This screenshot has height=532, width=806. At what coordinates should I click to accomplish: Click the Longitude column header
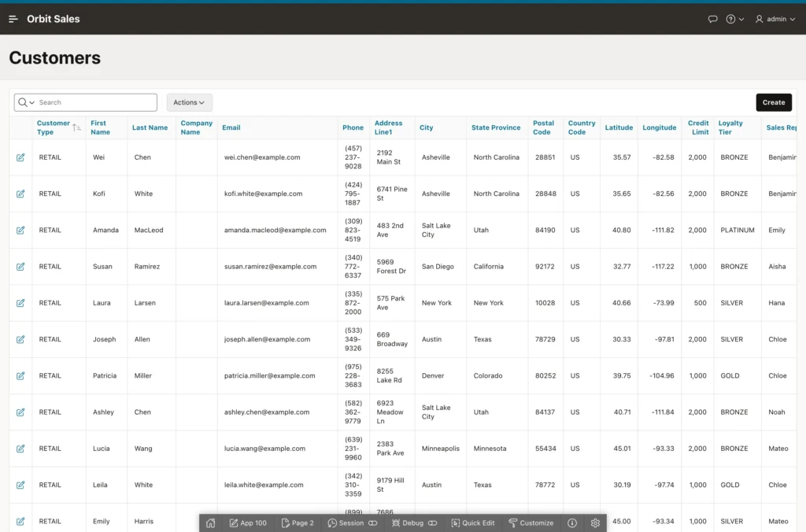(659, 127)
